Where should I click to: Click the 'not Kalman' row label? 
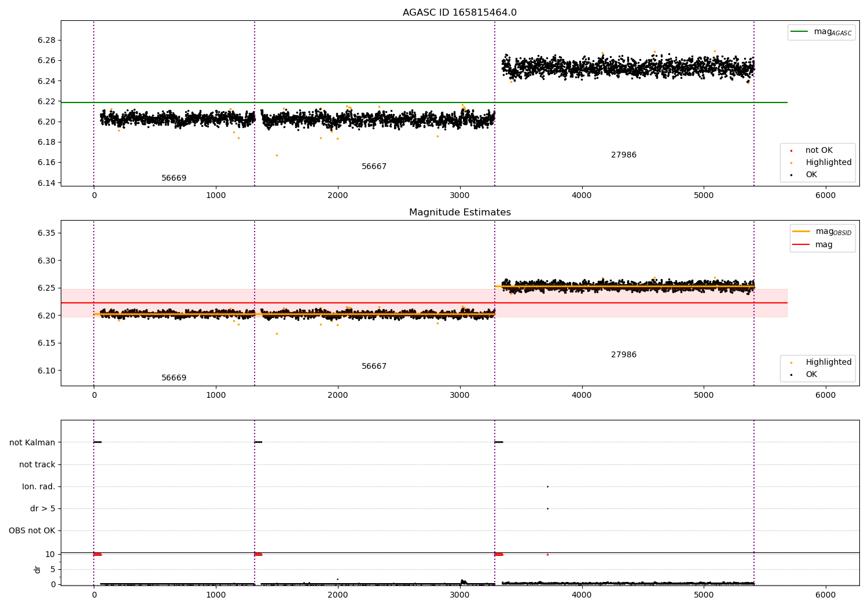(x=32, y=443)
